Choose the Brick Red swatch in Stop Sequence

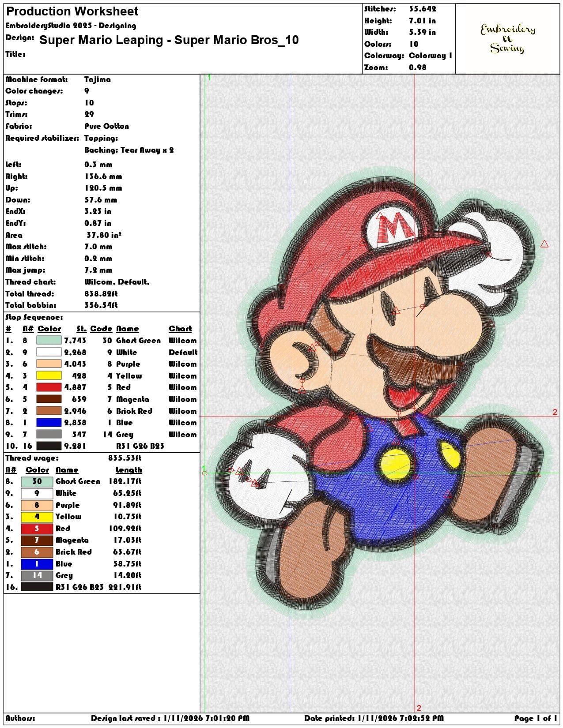[x=49, y=411]
